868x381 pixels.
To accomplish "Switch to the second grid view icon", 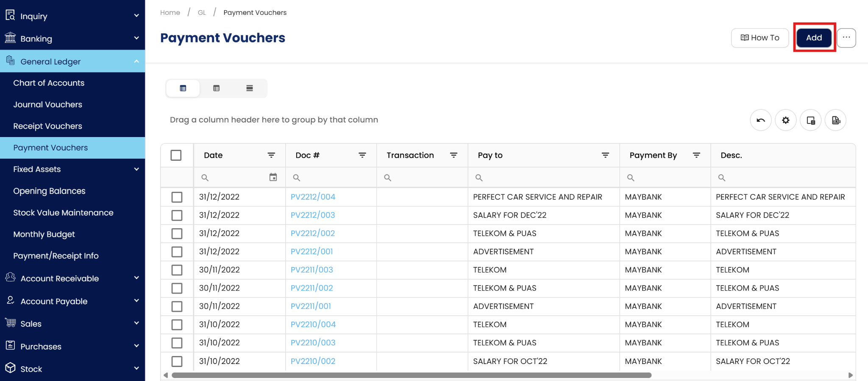I will click(217, 88).
